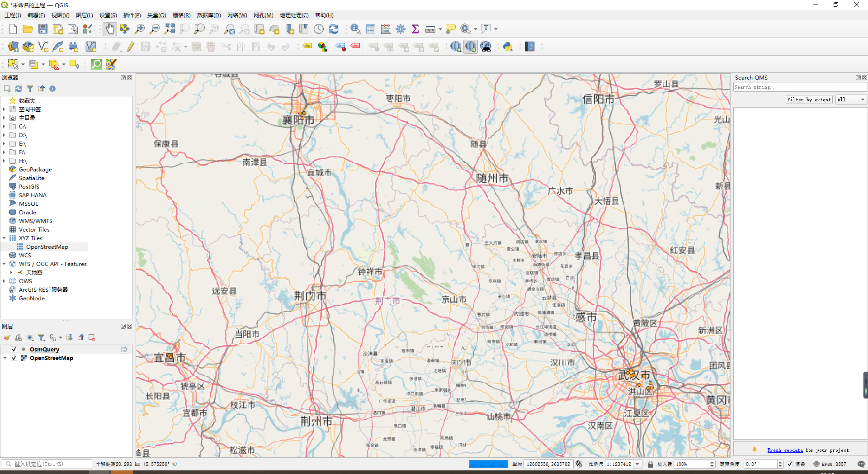Open the messages log speech bubble

point(861,464)
